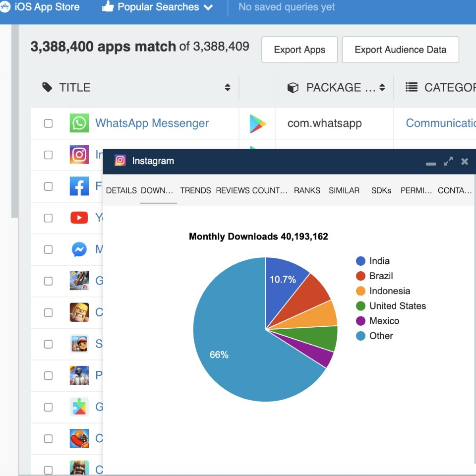Open the Communication category link

coord(441,123)
